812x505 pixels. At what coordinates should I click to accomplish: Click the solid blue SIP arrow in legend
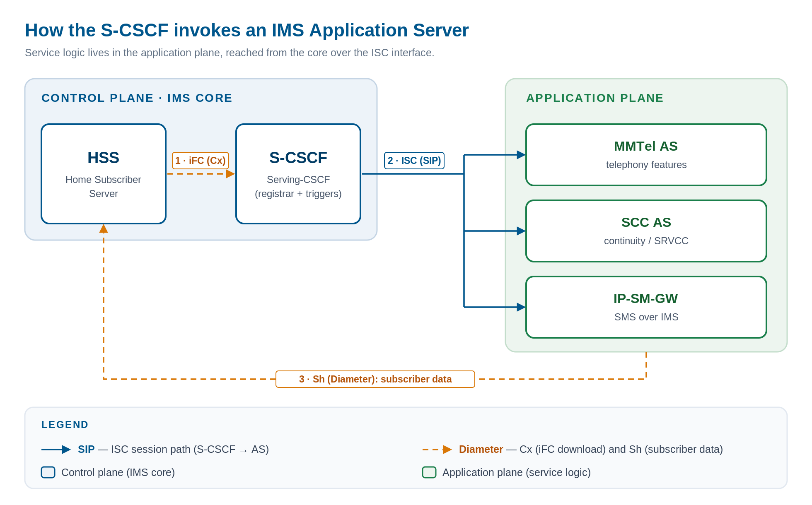tap(56, 450)
